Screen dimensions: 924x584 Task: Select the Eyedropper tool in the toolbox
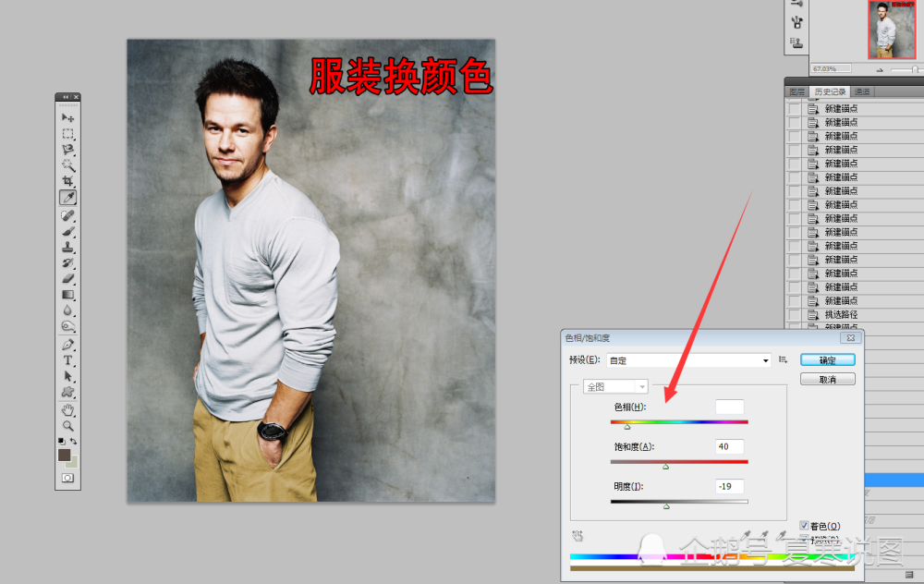pos(67,198)
